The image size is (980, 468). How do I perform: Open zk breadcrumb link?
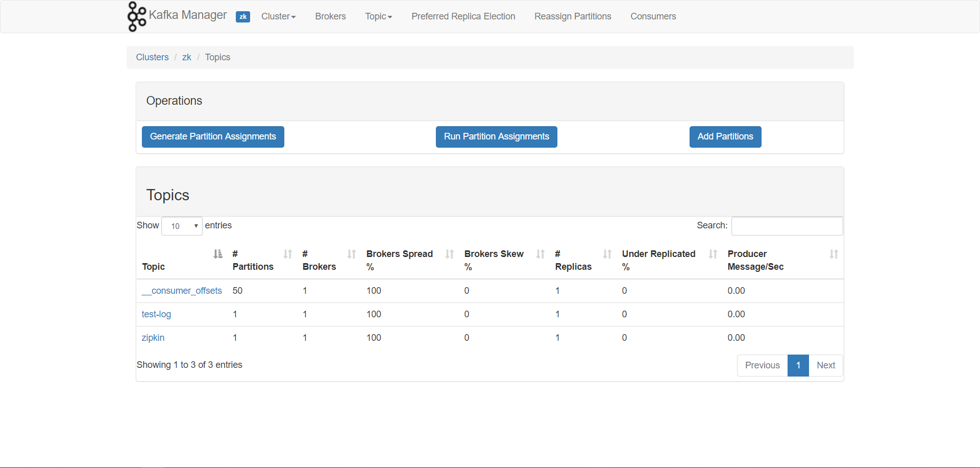pos(187,57)
